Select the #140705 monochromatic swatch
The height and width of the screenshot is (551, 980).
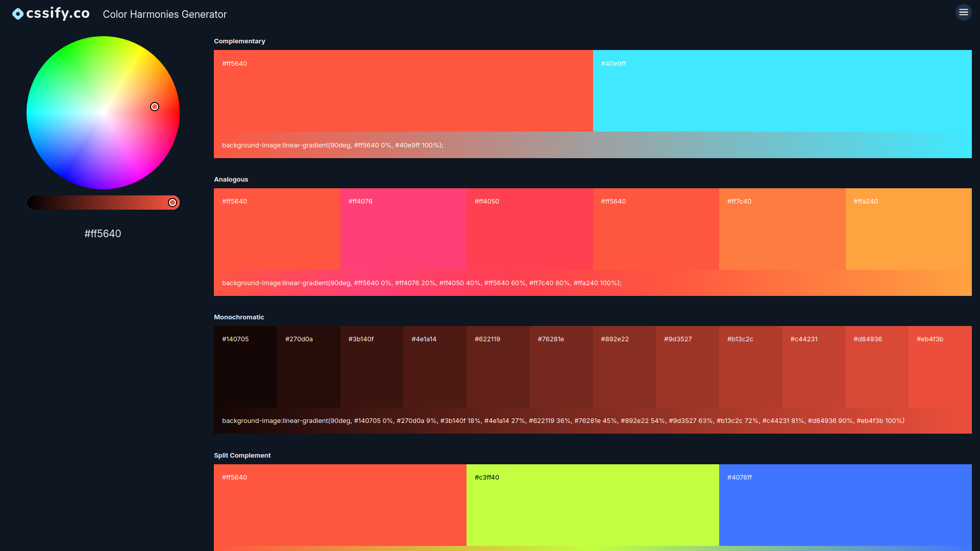[x=245, y=367]
